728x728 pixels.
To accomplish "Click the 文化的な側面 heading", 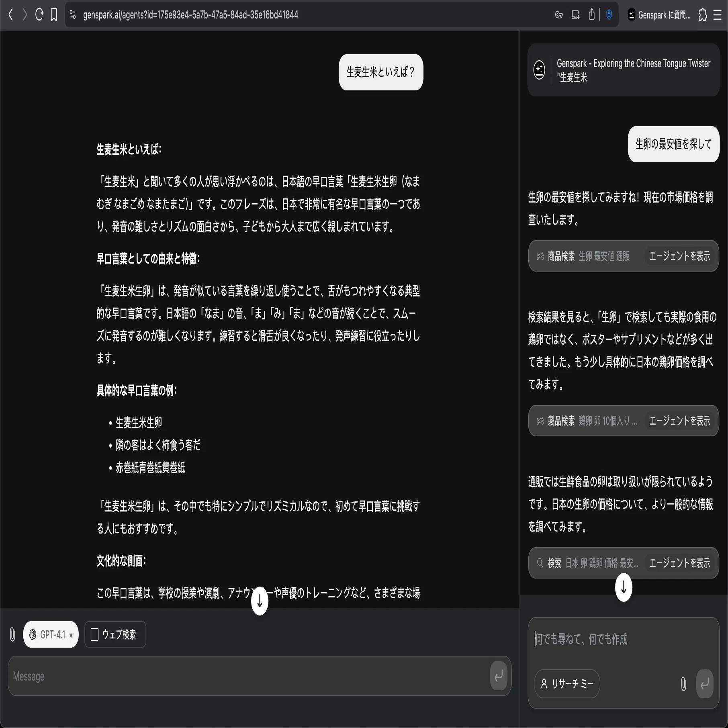I will click(x=121, y=561).
